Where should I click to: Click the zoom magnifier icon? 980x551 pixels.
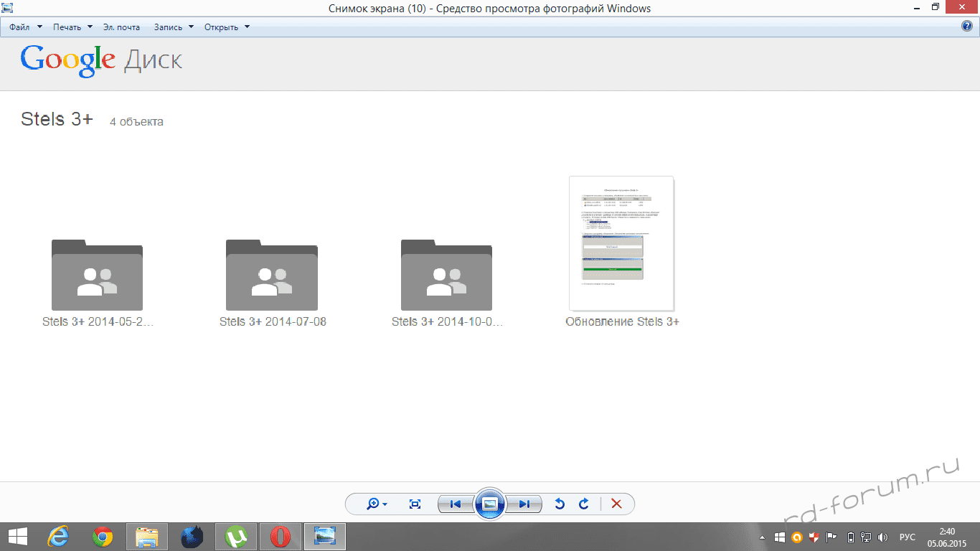[373, 504]
